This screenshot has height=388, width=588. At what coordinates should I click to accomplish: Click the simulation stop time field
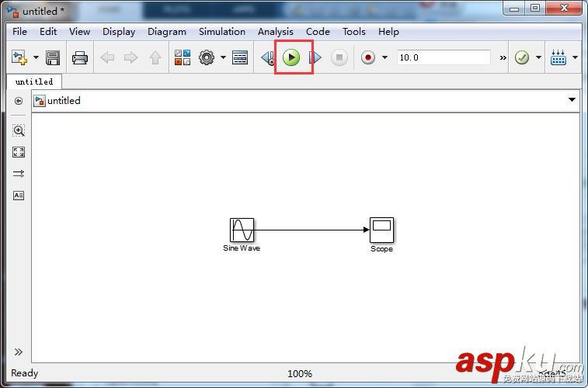point(444,57)
